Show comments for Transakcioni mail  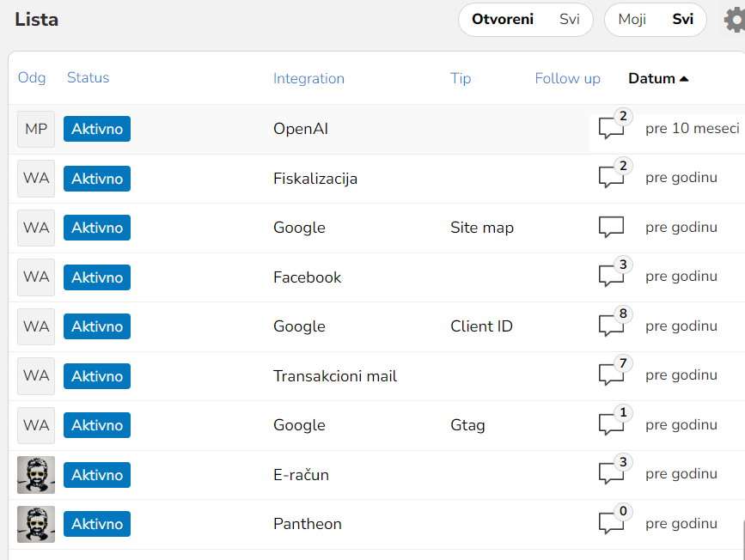point(611,375)
